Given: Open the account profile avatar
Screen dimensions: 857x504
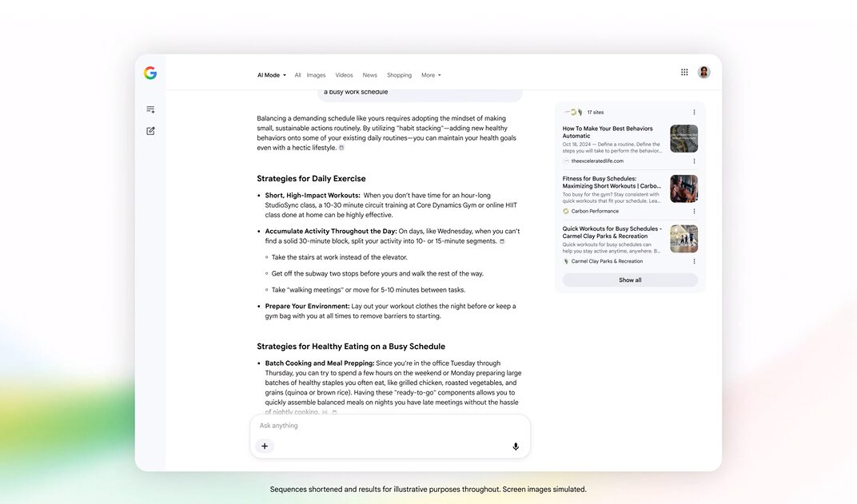Looking at the screenshot, I should tap(704, 72).
